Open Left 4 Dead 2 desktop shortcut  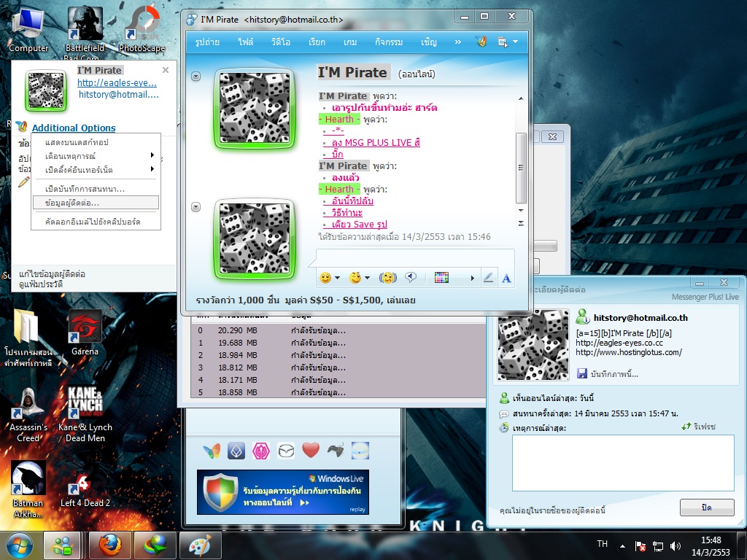(85, 491)
